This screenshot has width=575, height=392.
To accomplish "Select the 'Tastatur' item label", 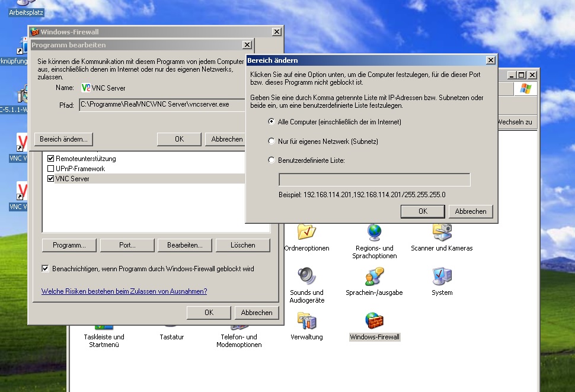I will [172, 337].
